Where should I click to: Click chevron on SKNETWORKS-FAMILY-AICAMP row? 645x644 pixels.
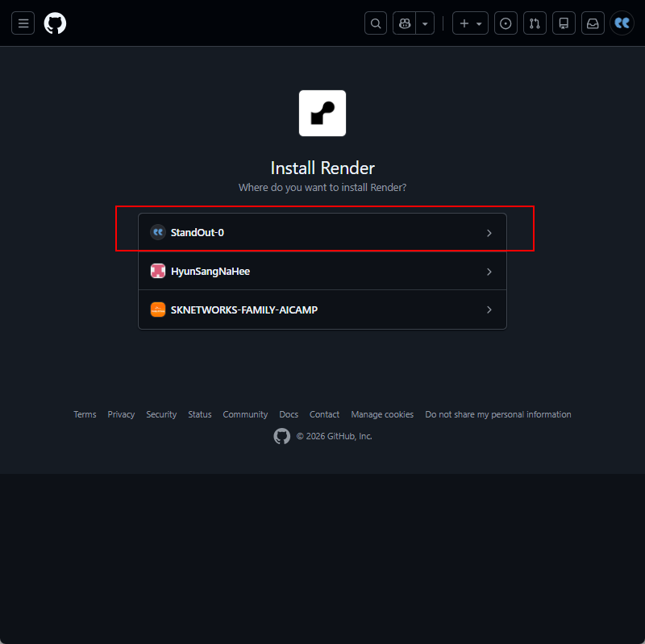[x=489, y=310]
